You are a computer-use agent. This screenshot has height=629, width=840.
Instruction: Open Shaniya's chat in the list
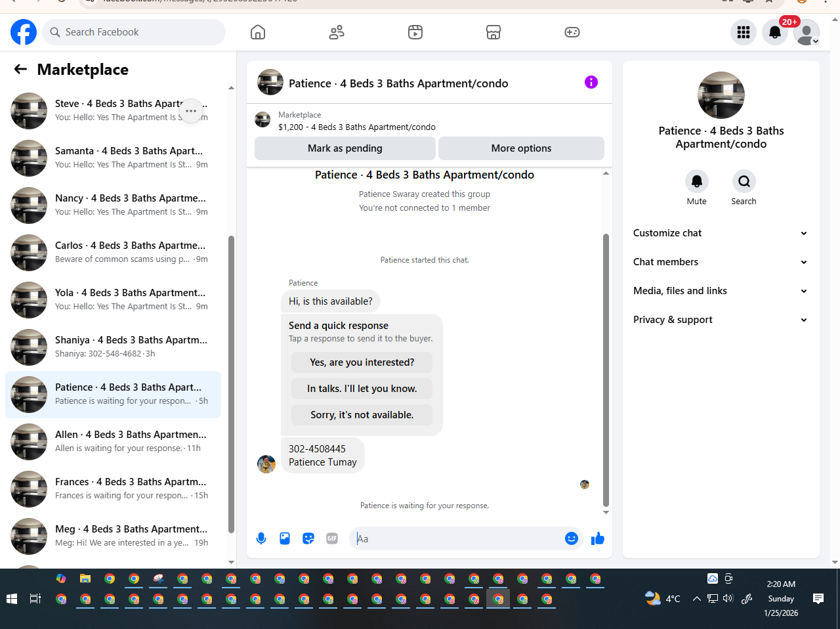pos(113,347)
